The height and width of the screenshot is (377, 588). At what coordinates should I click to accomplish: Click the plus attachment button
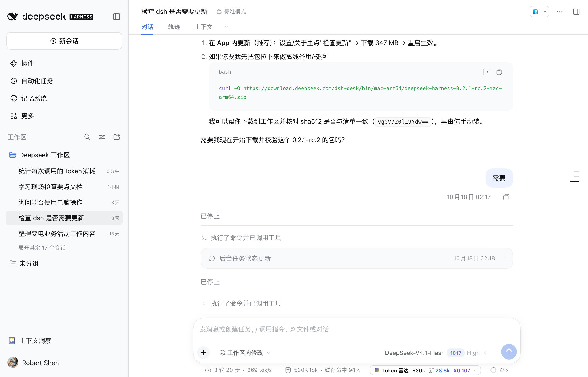coord(204,353)
